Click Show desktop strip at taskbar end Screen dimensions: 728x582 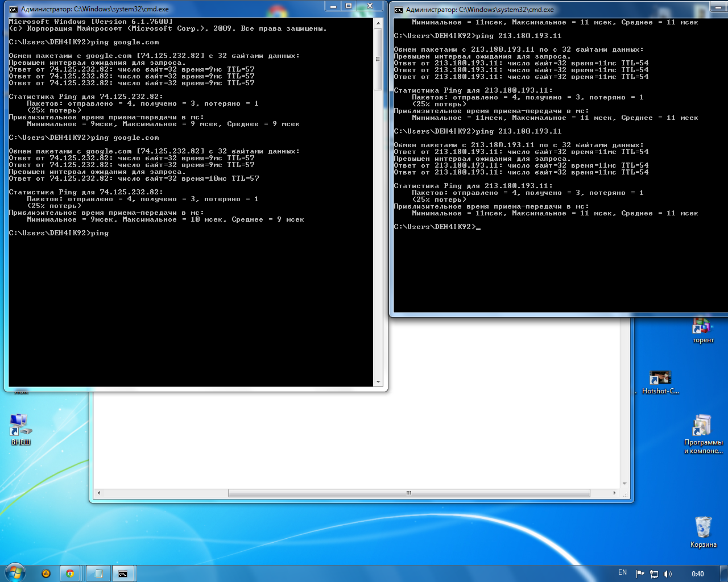tap(724, 573)
